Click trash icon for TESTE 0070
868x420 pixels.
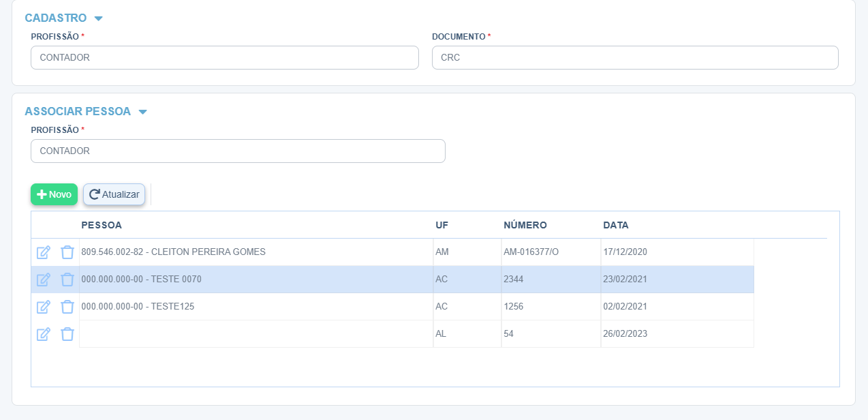(67, 280)
